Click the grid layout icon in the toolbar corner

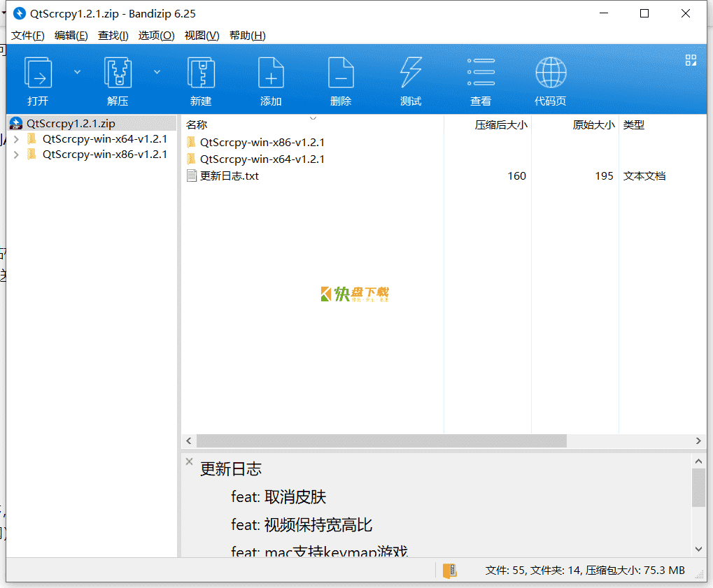[x=691, y=60]
